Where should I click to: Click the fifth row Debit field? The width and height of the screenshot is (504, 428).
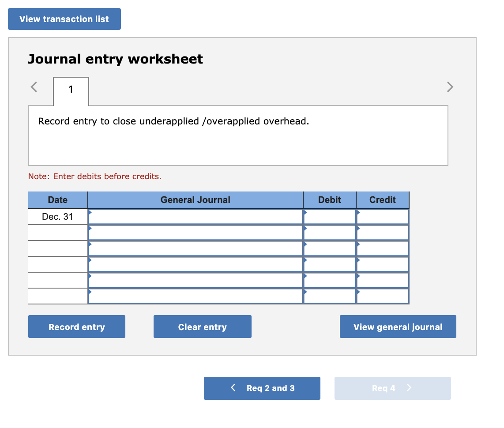pos(330,280)
